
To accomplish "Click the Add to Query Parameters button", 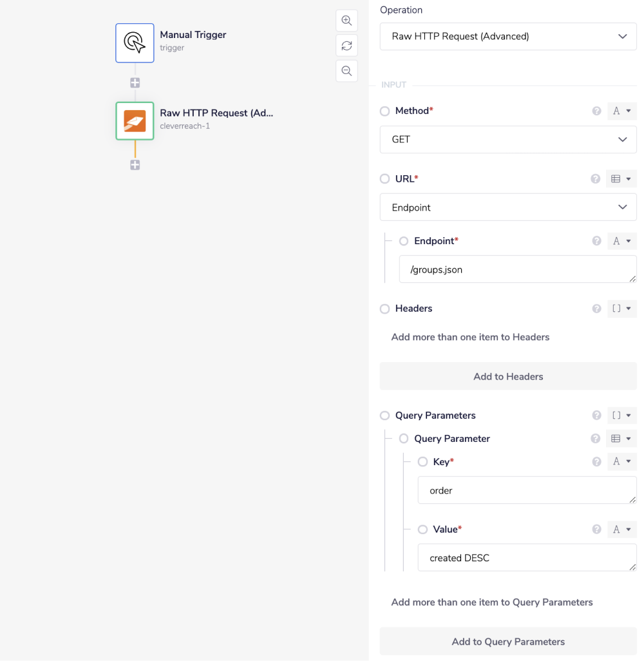I will (x=507, y=641).
